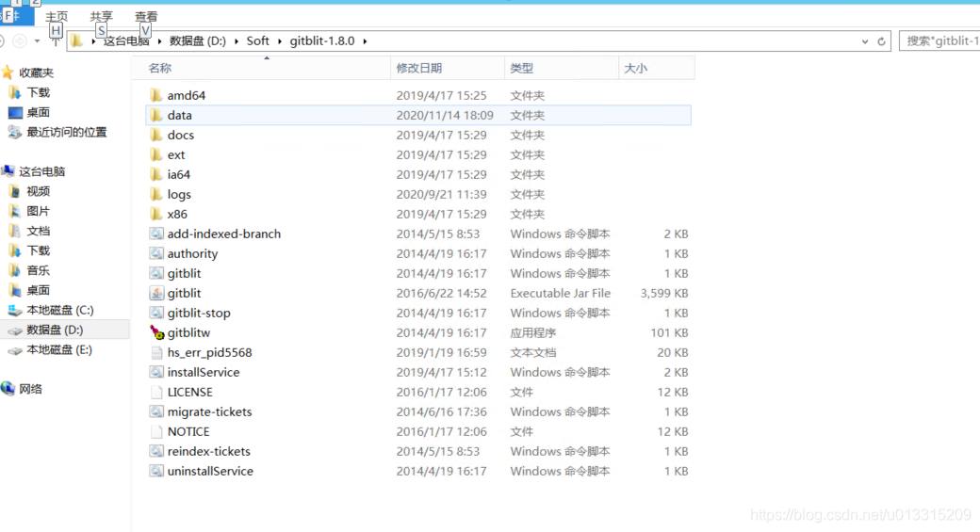Click 数据盘 (D:) in address breadcrumb
The image size is (980, 532).
[x=198, y=41]
